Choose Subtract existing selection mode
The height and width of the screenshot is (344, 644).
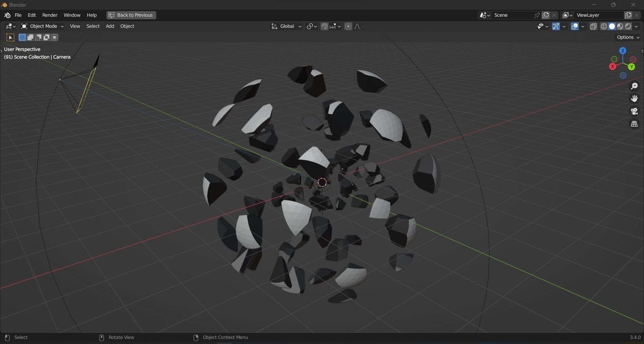(39, 38)
